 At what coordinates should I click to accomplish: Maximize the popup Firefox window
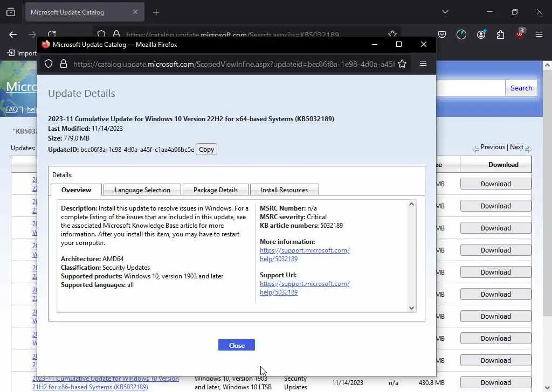[398, 44]
